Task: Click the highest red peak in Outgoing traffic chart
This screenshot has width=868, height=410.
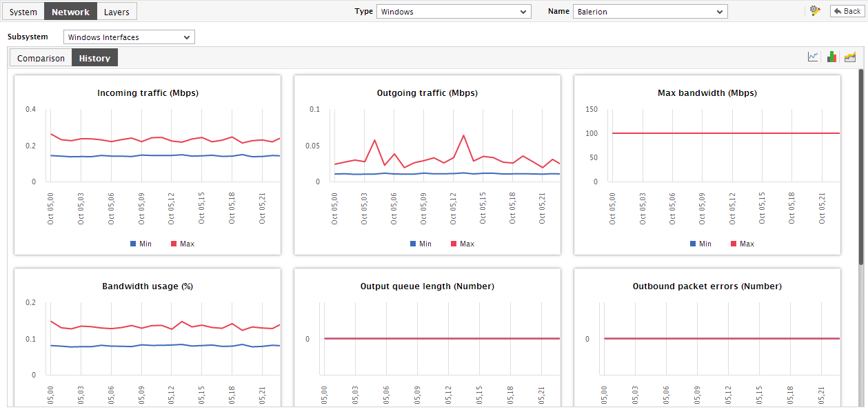Action: point(463,135)
